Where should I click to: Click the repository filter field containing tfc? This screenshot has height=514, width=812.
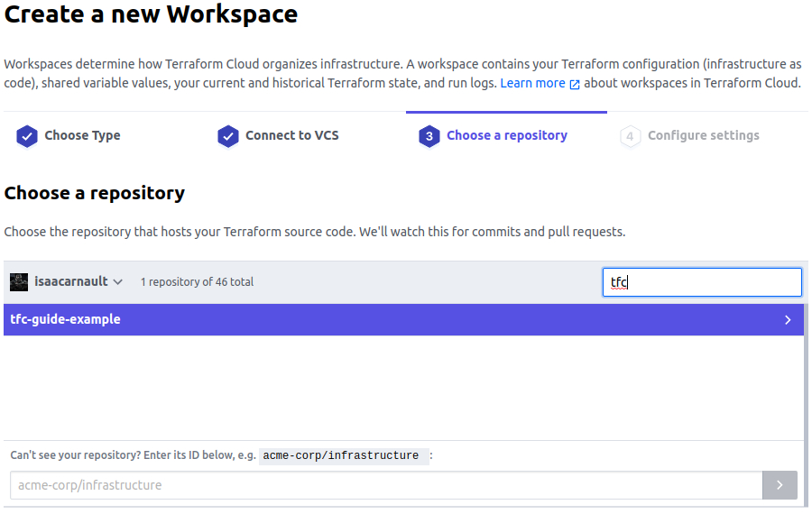pyautogui.click(x=702, y=282)
